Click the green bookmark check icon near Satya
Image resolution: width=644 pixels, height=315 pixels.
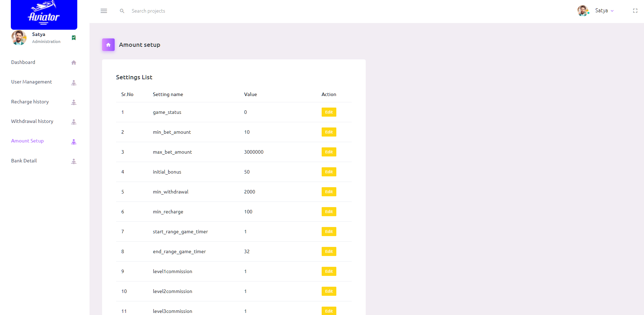[x=74, y=38]
